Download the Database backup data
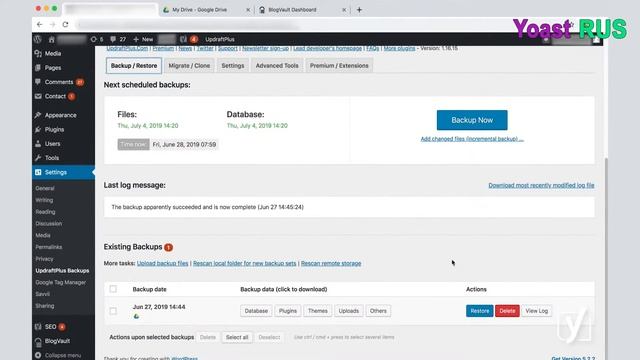 click(256, 311)
